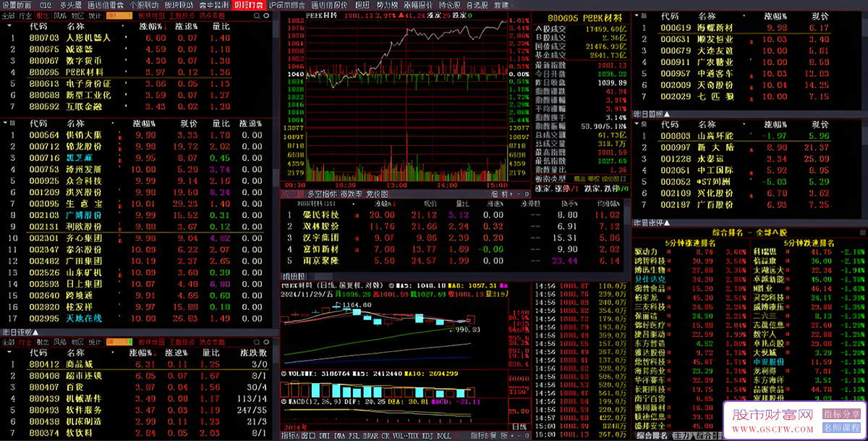Select row 880695 PEEK材料 in the sector list
Image resolution: width=868 pixels, height=441 pixels.
(137, 72)
